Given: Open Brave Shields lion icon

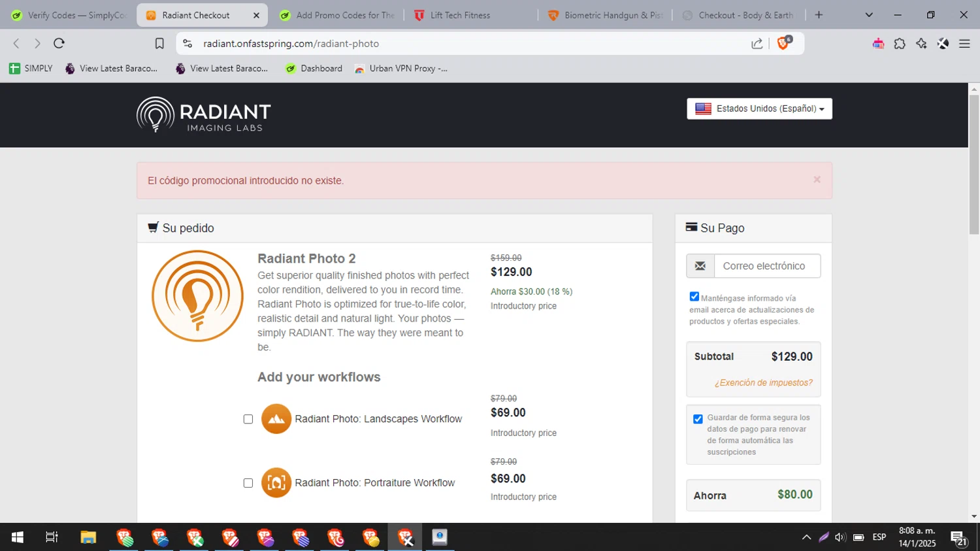Looking at the screenshot, I should pos(783,44).
